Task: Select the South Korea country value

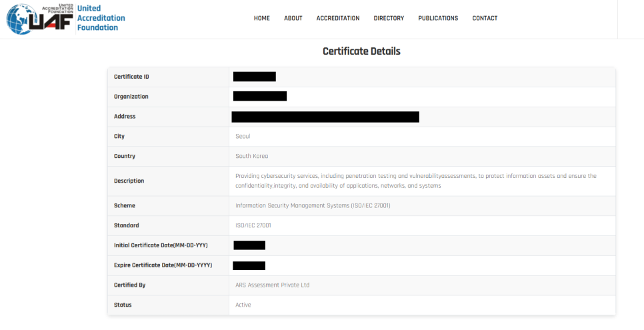Action: point(251,157)
